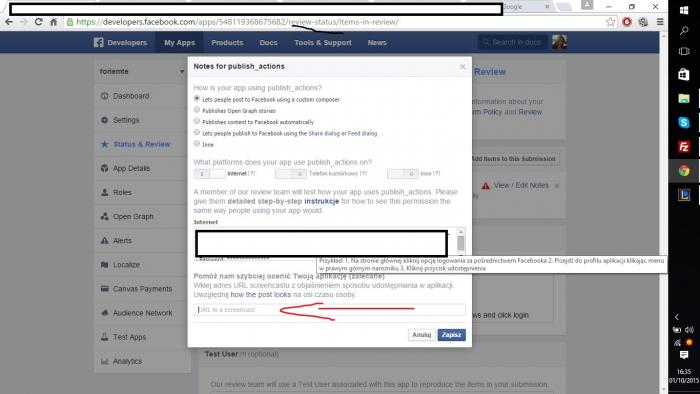Viewport: 700px width, 394px height.
Task: Remove item with x beside View / Edit Notes
Action: [x=557, y=186]
